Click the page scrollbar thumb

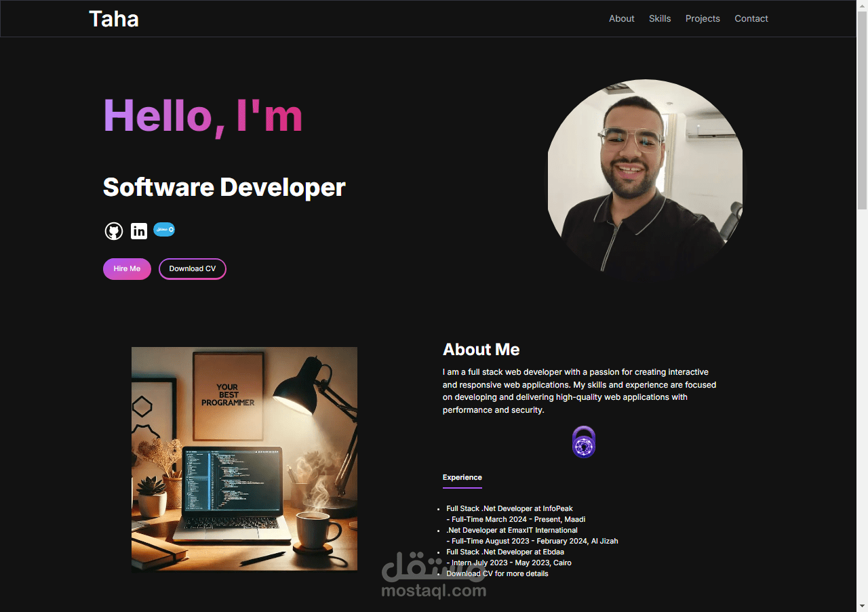pos(862,110)
